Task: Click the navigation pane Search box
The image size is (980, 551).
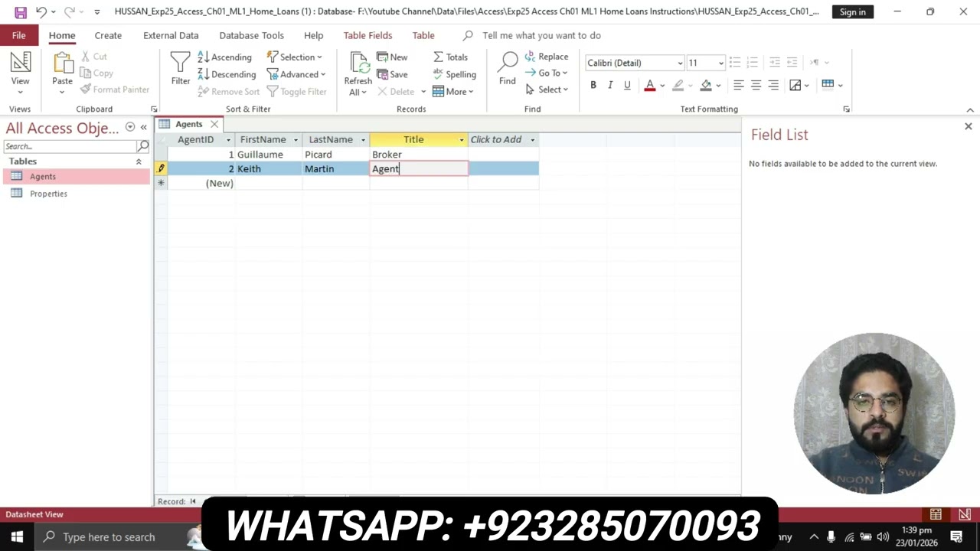Action: click(x=69, y=146)
